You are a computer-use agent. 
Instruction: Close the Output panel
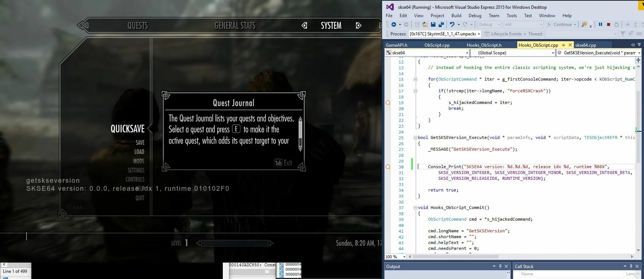(506, 266)
